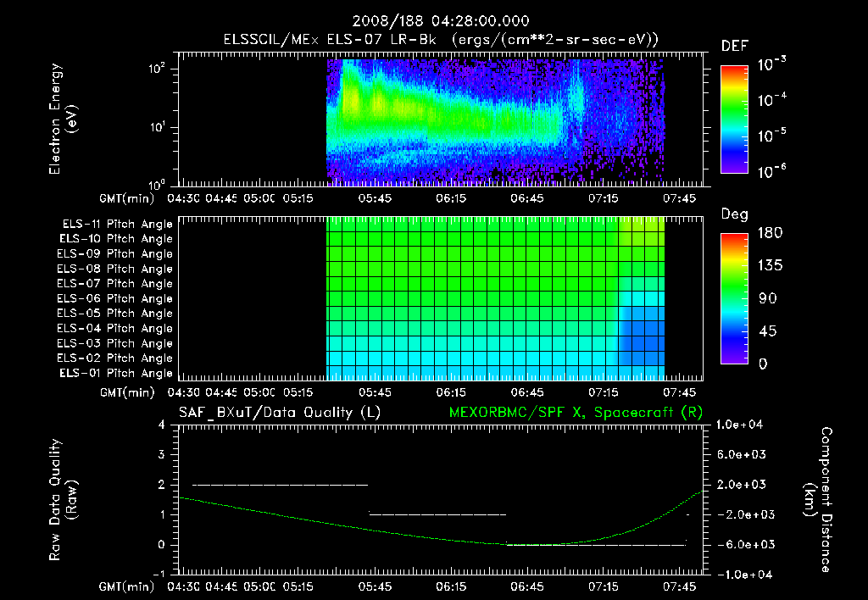Click the DEF colorbar label
Image resolution: width=868 pixels, height=600 pixels.
(x=735, y=46)
